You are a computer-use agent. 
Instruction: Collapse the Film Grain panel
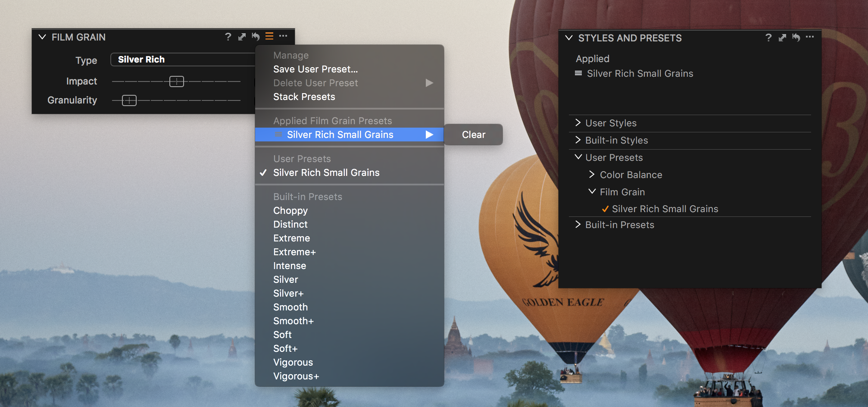[42, 37]
